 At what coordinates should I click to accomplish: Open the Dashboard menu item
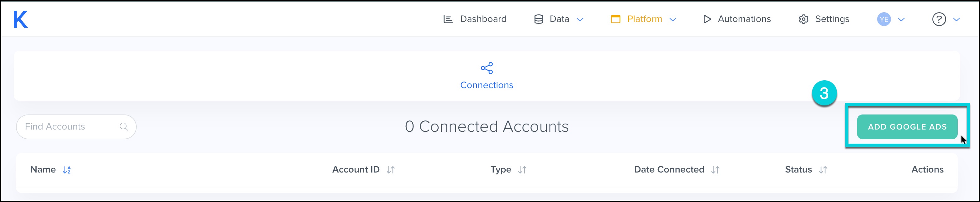[x=483, y=19]
